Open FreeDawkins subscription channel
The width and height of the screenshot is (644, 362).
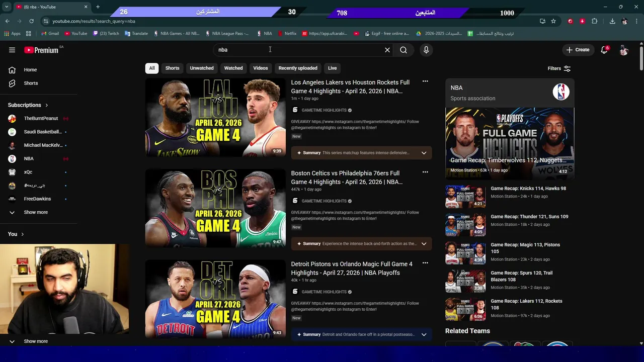pyautogui.click(x=38, y=199)
